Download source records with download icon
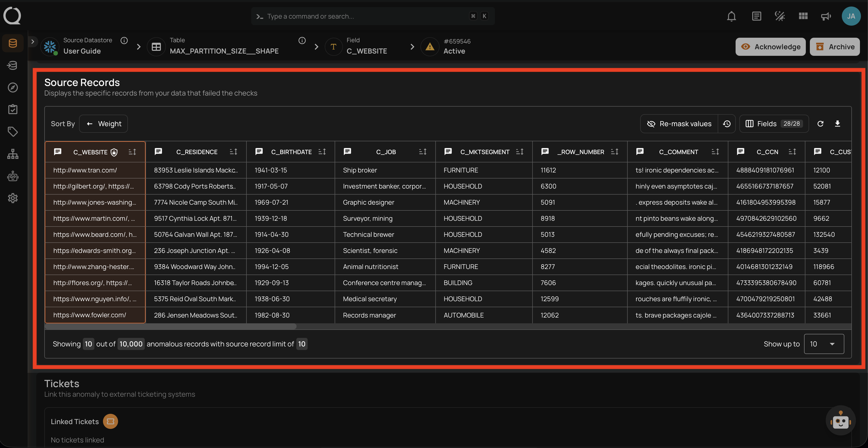This screenshot has height=448, width=868. (x=837, y=123)
